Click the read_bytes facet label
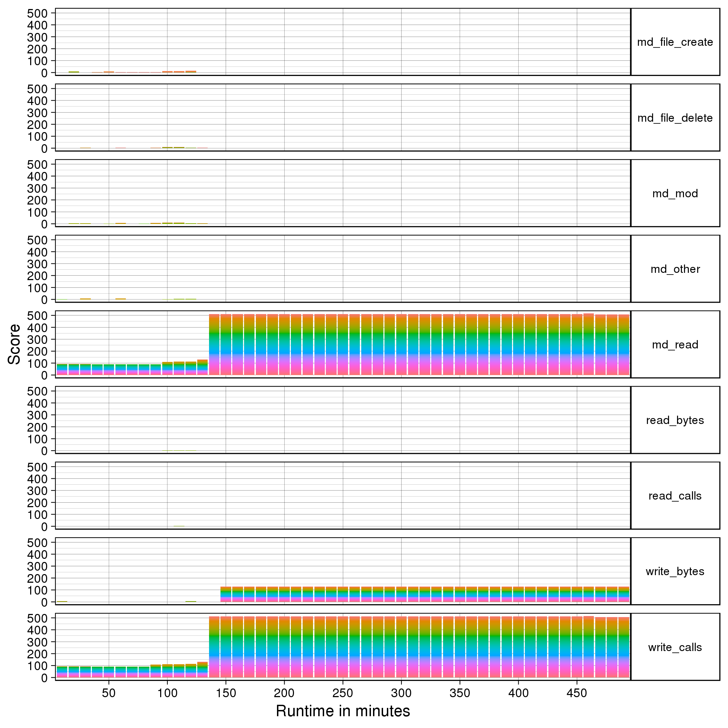This screenshot has width=728, height=728. point(675,420)
